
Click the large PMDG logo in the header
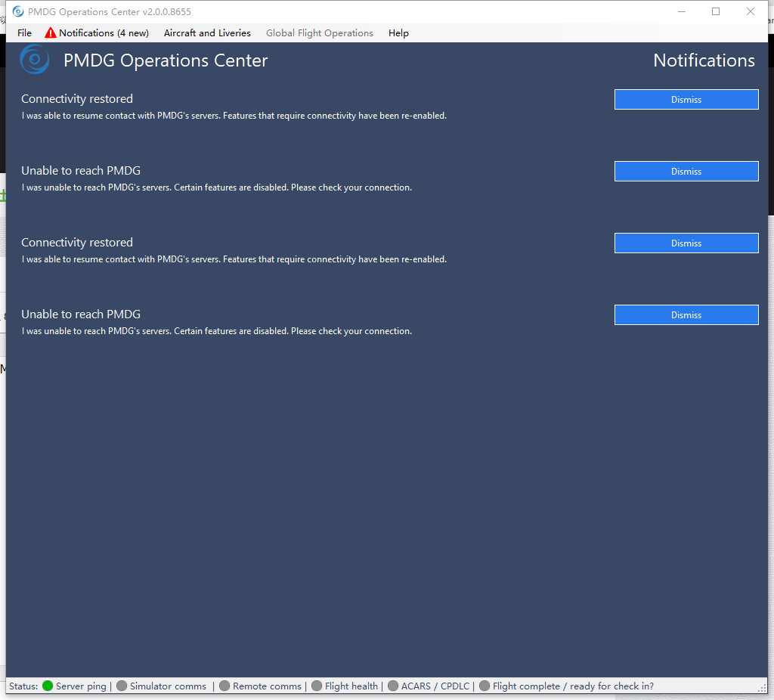[33, 60]
